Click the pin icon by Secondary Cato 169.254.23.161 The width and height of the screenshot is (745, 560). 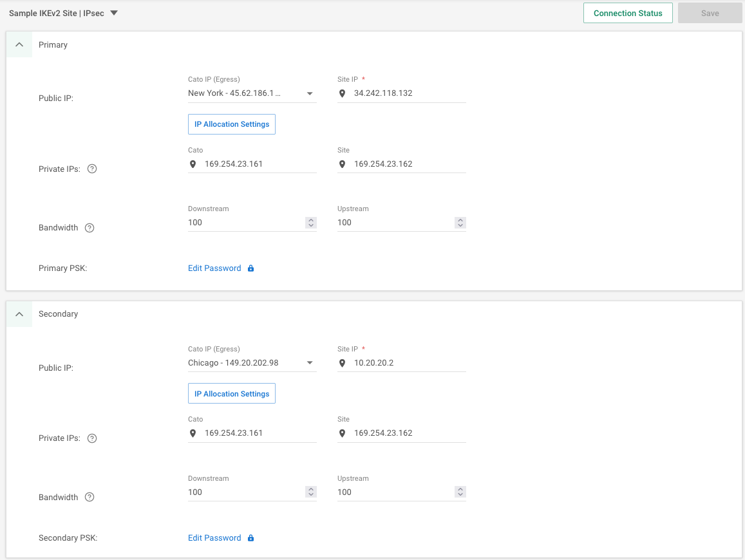click(193, 433)
